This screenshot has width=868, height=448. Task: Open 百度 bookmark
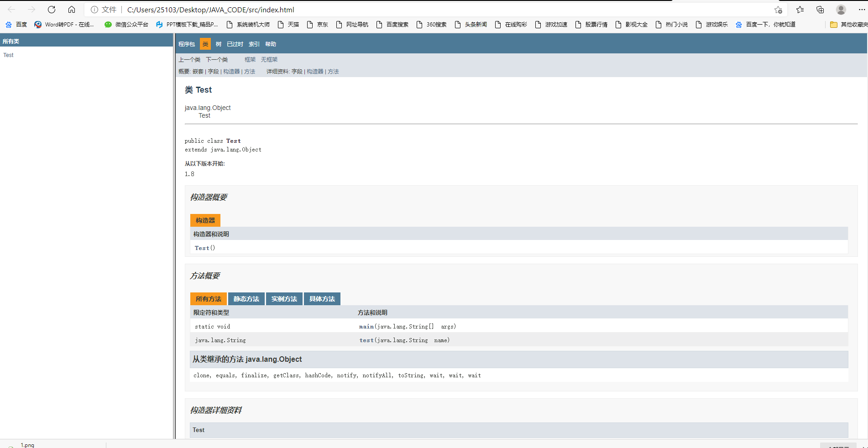[x=16, y=25]
